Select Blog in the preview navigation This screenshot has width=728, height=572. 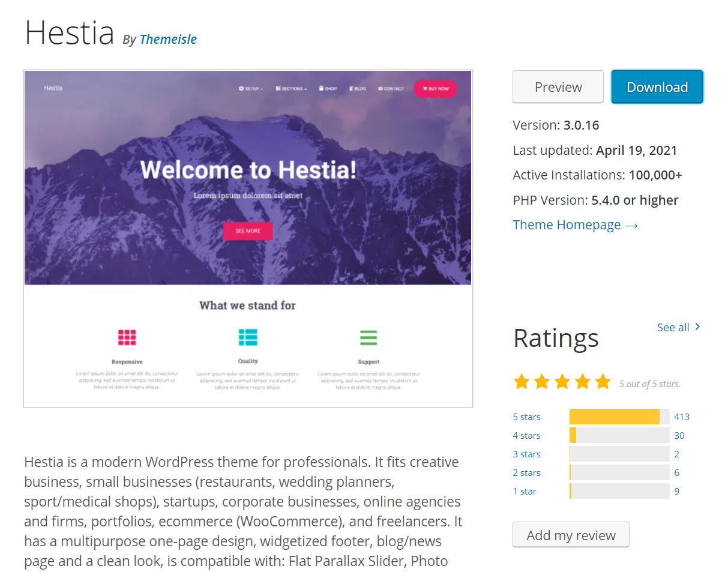pos(356,89)
